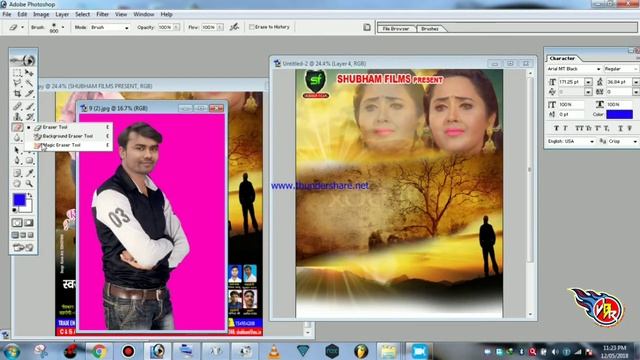Select the Magic Wand tool
Image resolution: width=640 pixels, height=360 pixels.
click(x=29, y=83)
